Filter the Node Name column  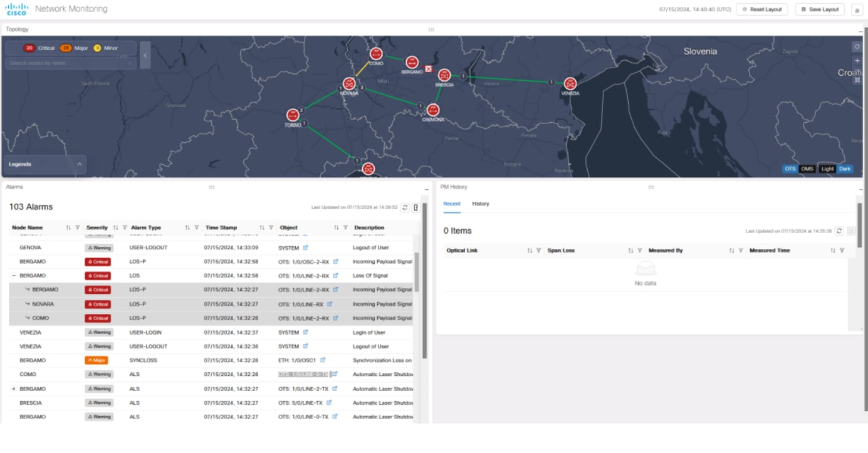tap(78, 227)
